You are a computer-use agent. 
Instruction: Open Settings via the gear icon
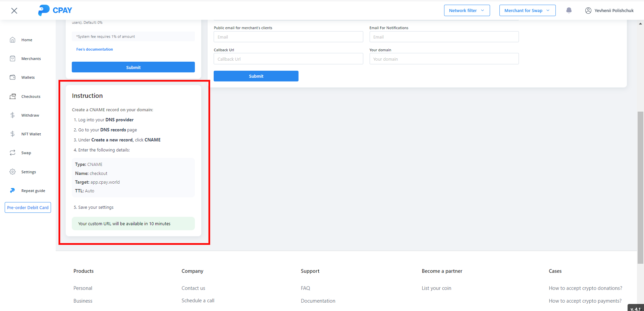(13, 172)
